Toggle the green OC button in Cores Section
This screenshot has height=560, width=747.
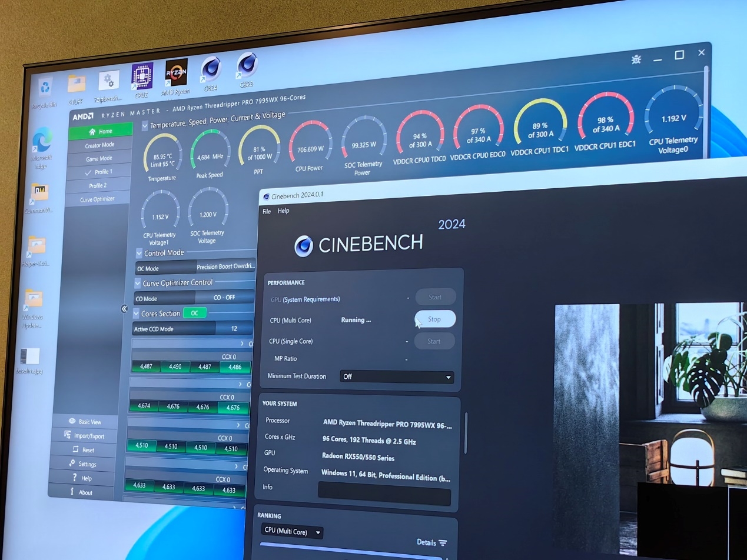195,313
